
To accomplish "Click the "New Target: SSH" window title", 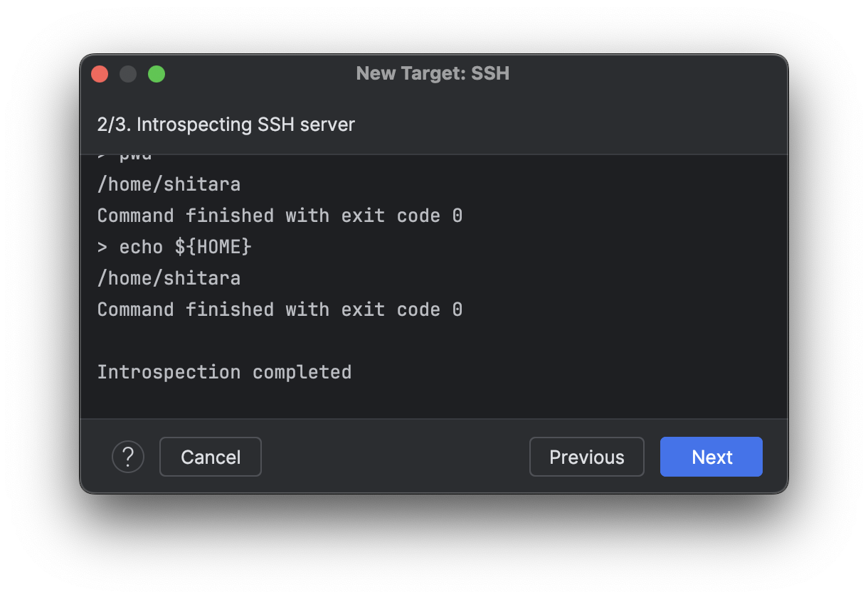I will [x=433, y=73].
